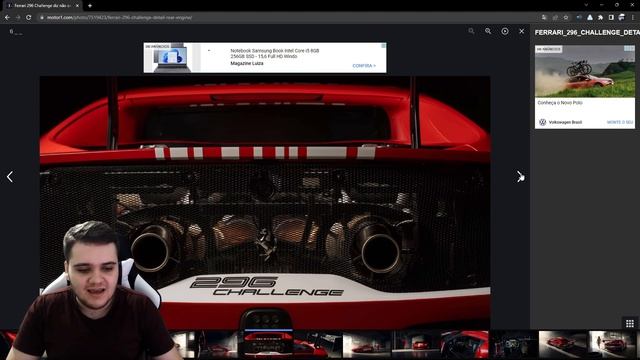Open the thumbnail grid view

coord(630,323)
